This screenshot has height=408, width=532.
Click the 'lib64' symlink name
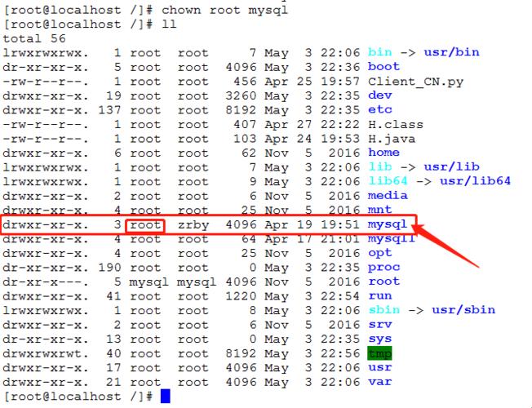(388, 181)
